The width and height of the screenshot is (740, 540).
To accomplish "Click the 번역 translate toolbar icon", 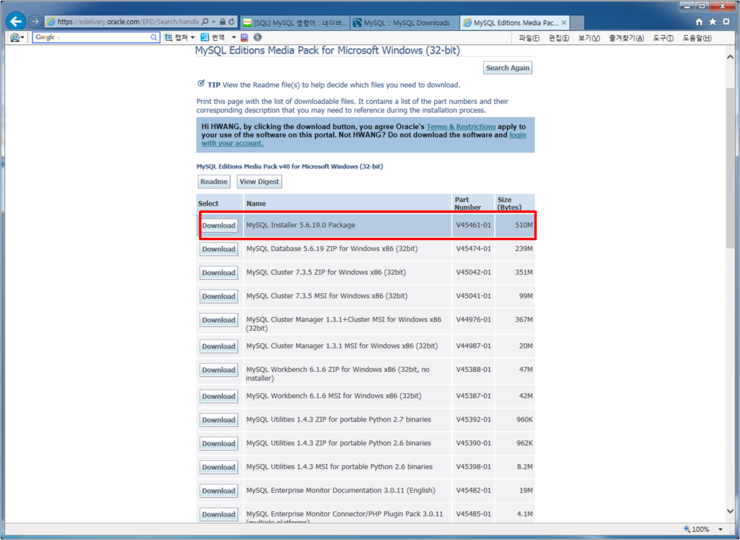I will tap(204, 37).
